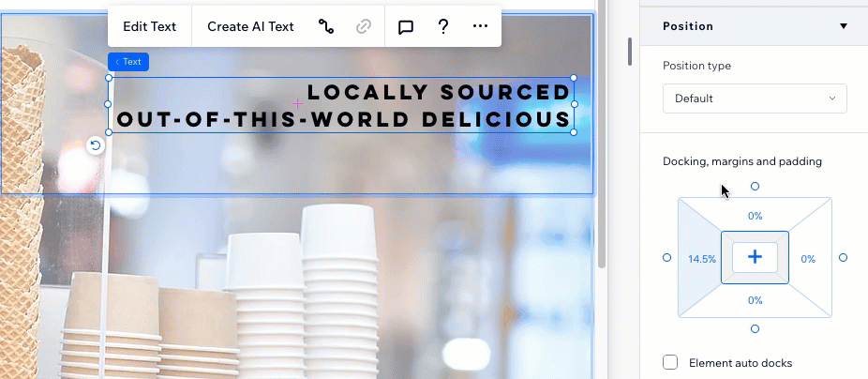Click the link chain icon
This screenshot has width=868, height=379.
tap(364, 26)
